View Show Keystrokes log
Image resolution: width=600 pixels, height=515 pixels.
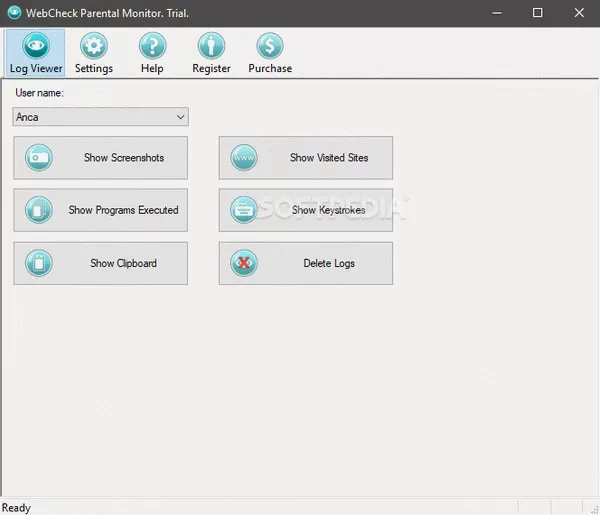pyautogui.click(x=306, y=210)
